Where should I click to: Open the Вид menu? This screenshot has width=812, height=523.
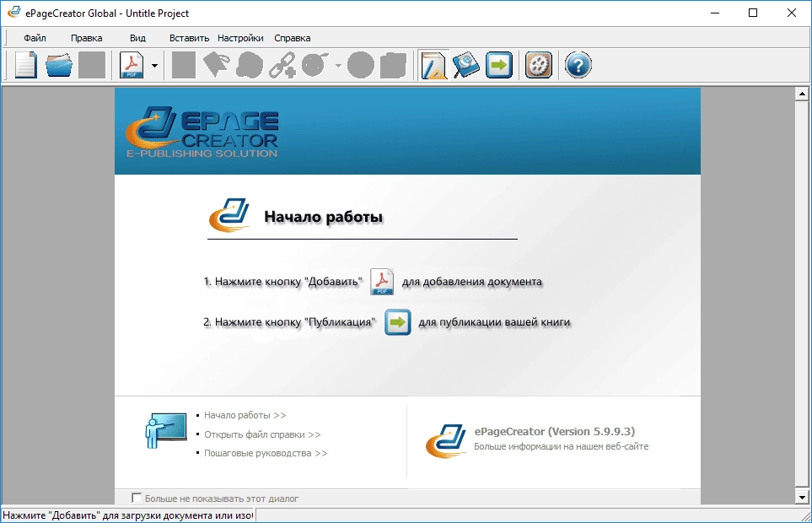click(137, 38)
